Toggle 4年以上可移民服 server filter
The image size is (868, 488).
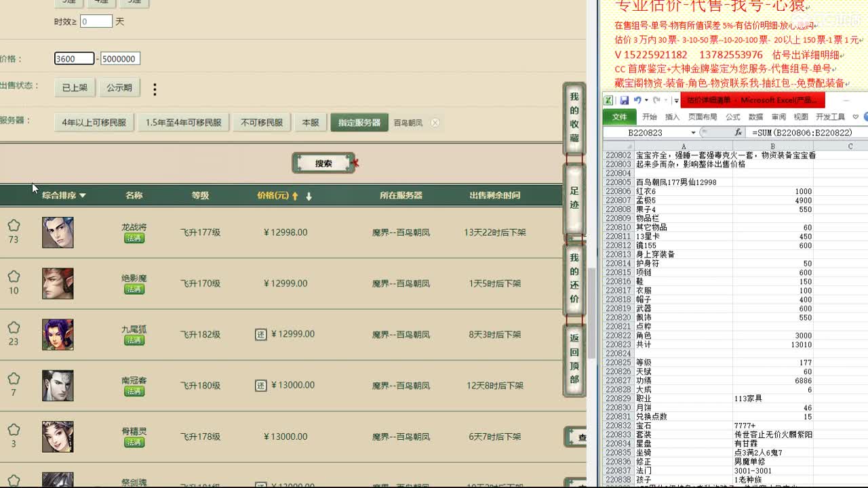tap(94, 123)
